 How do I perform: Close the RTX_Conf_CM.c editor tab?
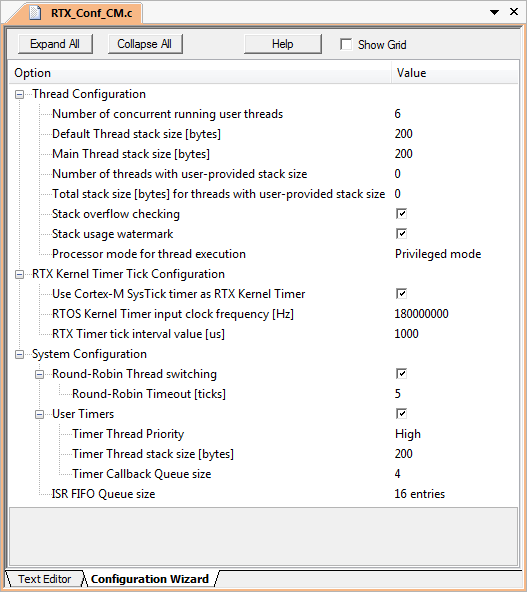(x=514, y=12)
